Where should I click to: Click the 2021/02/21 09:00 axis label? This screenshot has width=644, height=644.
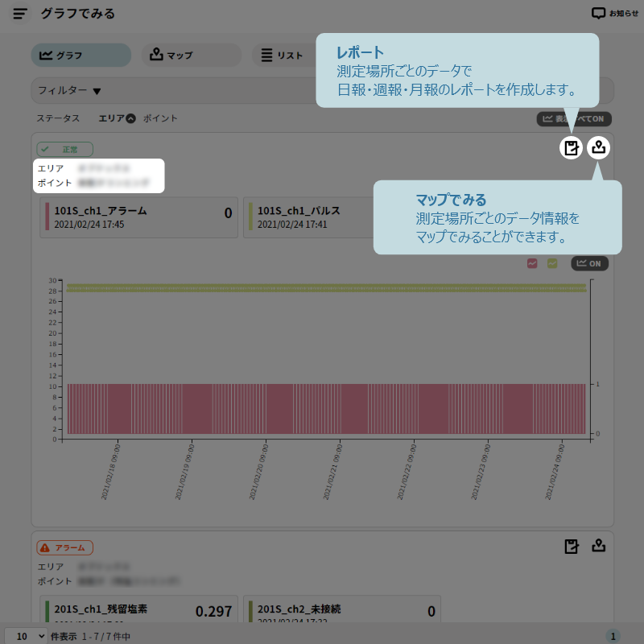pos(332,472)
